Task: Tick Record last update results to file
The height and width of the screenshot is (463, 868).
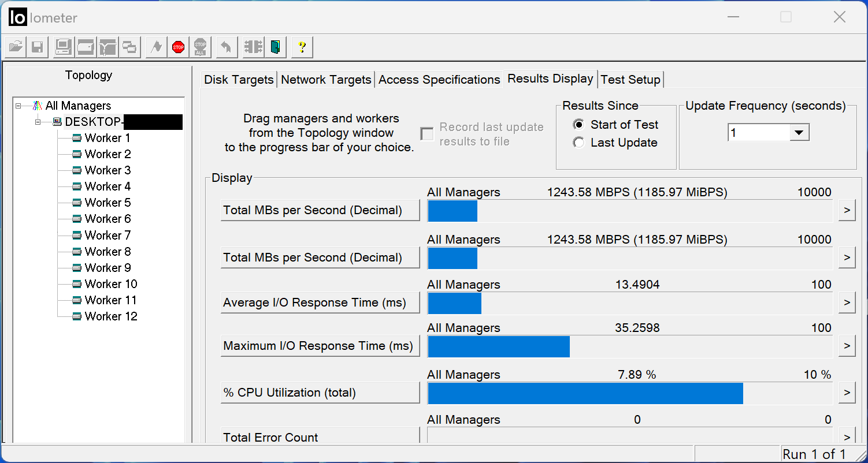Action: click(427, 134)
